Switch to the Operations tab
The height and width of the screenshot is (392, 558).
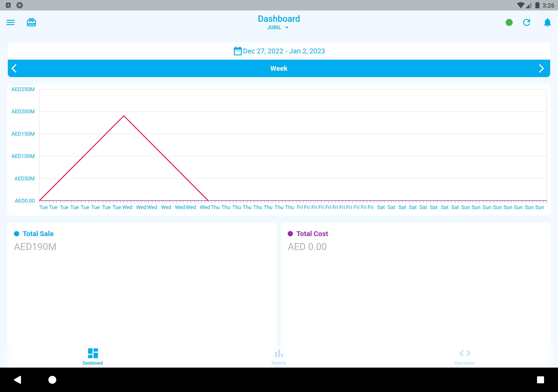[465, 357]
